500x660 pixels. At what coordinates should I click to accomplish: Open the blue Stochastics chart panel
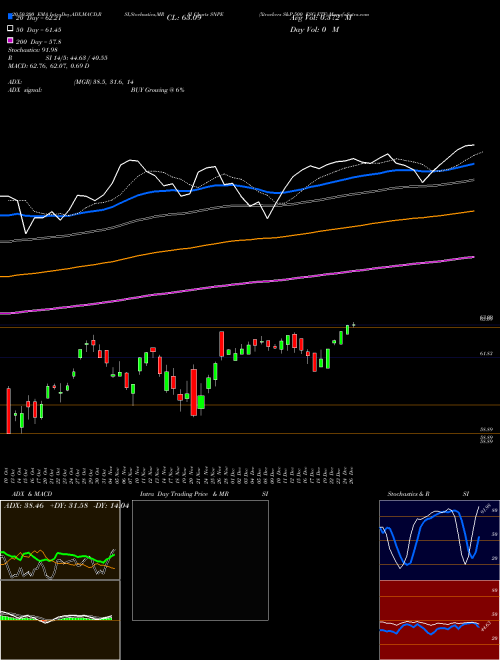coord(439,540)
